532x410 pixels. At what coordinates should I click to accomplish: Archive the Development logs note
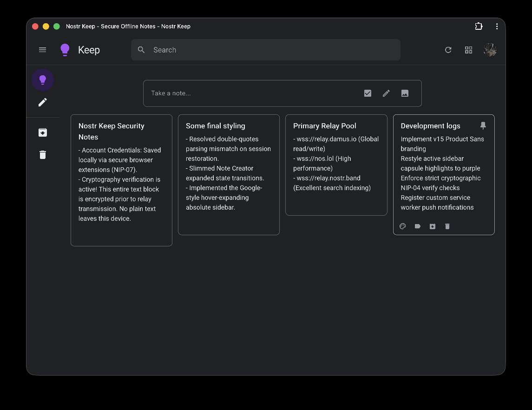pos(433,226)
